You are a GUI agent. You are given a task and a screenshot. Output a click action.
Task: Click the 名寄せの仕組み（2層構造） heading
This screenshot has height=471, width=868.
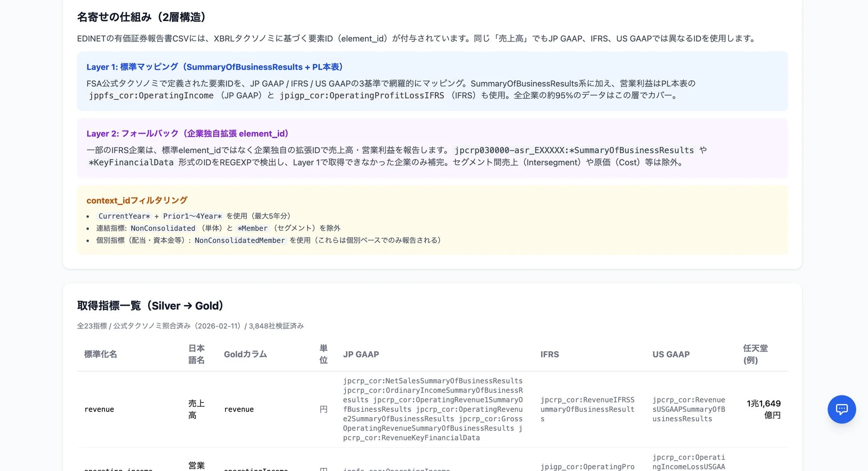coord(141,17)
